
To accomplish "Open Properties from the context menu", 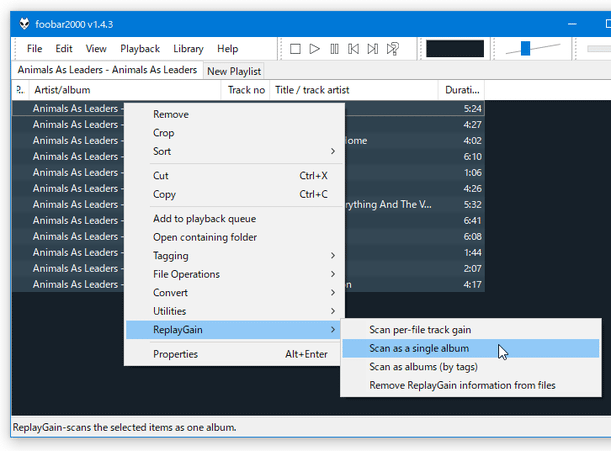I will pos(235,354).
